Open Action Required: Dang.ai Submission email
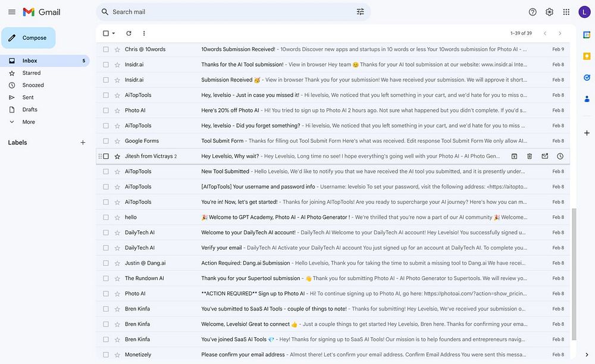 tap(333, 263)
